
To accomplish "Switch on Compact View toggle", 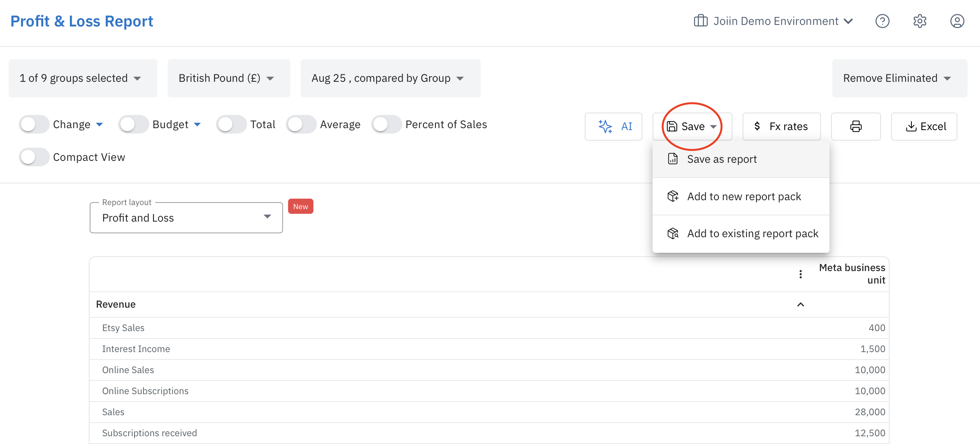I will click(34, 157).
